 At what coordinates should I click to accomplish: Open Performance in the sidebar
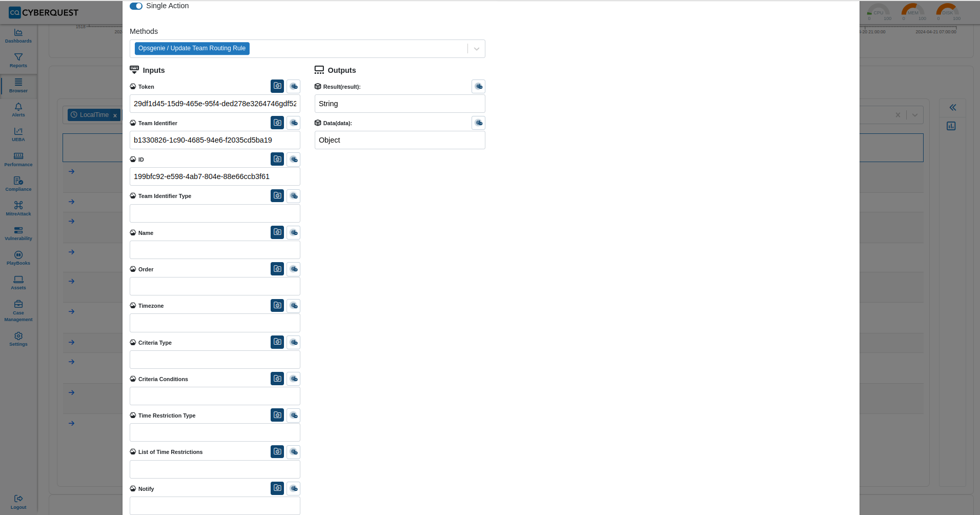tap(18, 160)
